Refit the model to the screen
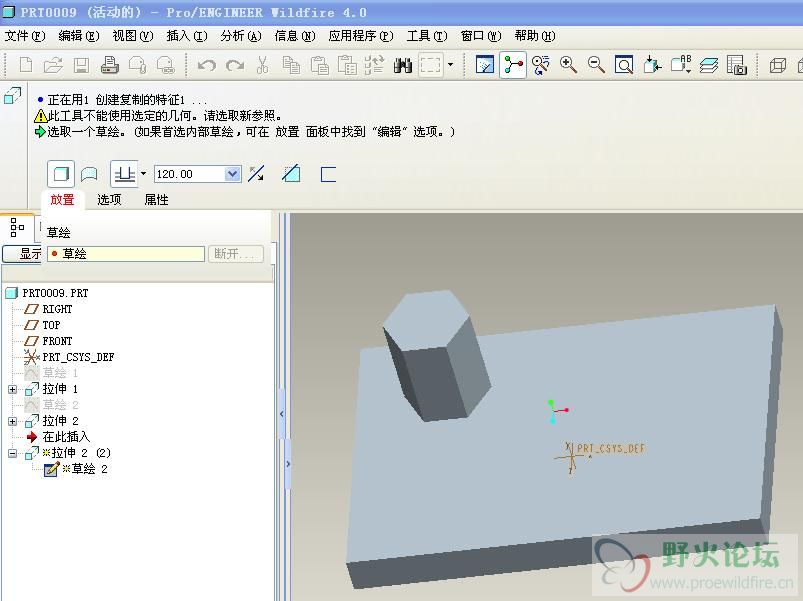803x601 pixels. tap(624, 65)
